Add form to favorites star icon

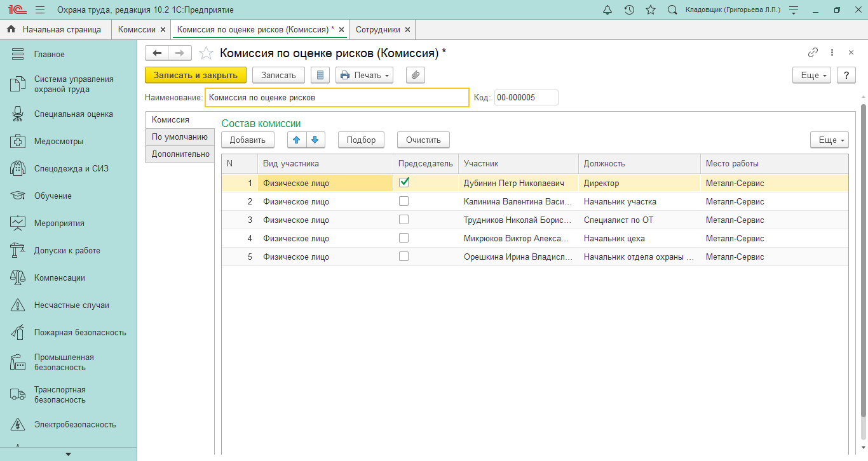click(x=206, y=53)
